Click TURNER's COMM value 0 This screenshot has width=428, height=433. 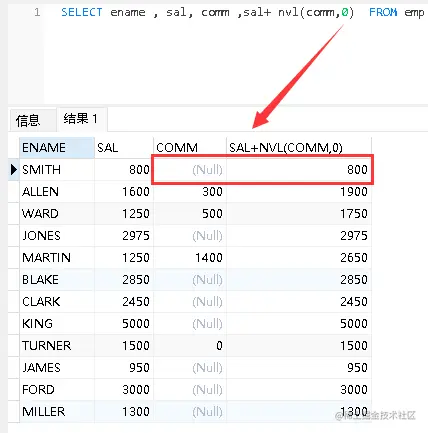click(x=219, y=346)
